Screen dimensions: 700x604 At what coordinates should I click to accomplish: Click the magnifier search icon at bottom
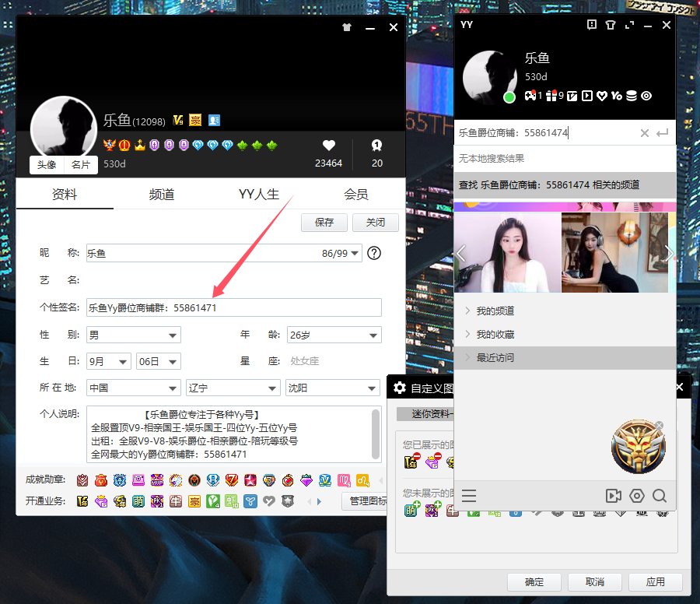coord(660,496)
